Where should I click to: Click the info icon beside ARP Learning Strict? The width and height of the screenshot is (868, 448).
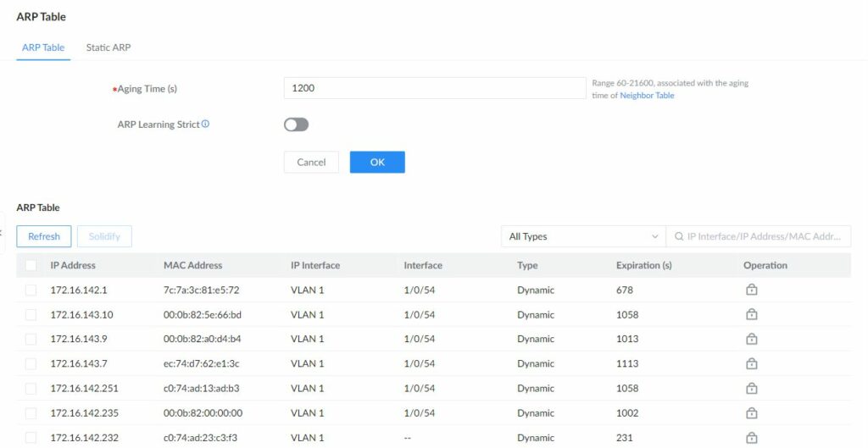click(205, 124)
